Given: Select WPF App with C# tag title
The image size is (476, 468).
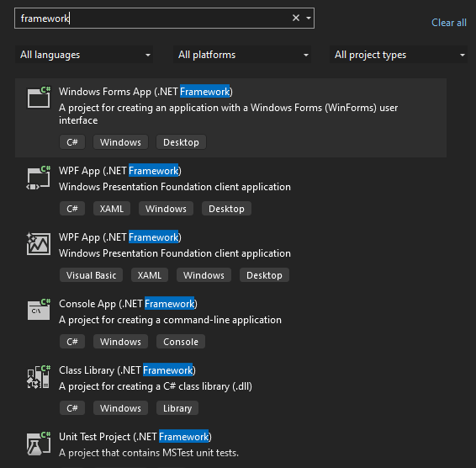Looking at the screenshot, I should 120,171.
